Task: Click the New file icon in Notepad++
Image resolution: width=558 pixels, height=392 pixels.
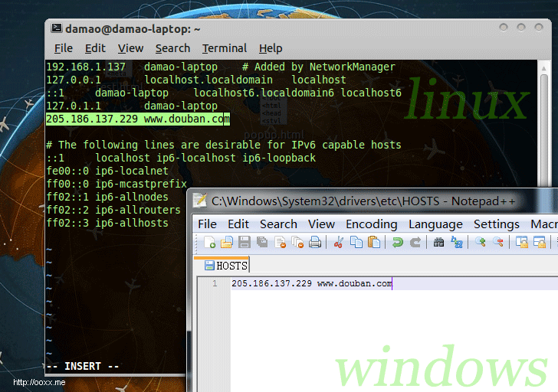Action: click(209, 242)
